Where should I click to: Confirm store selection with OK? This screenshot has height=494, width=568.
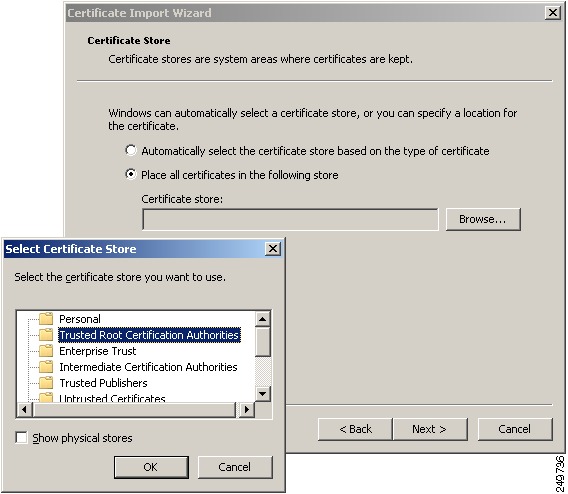151,467
